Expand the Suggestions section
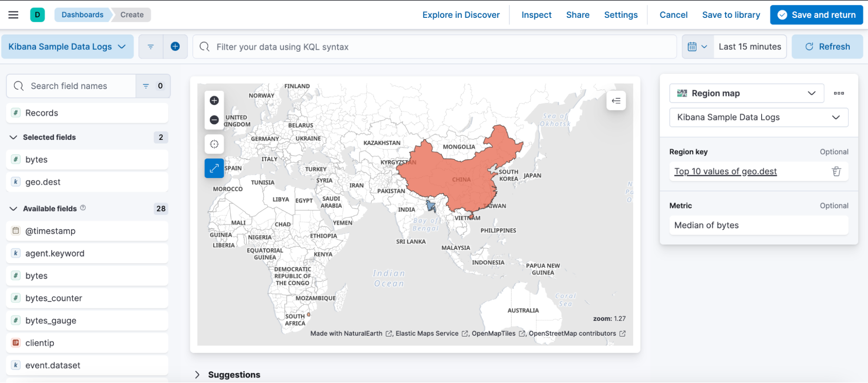Screen dimensions: 868x383 click(198, 375)
